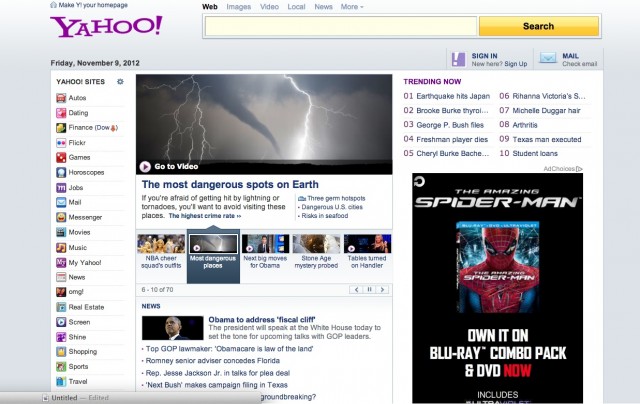
Task: Open the Dangerous U.S. cities link
Action: tap(332, 207)
